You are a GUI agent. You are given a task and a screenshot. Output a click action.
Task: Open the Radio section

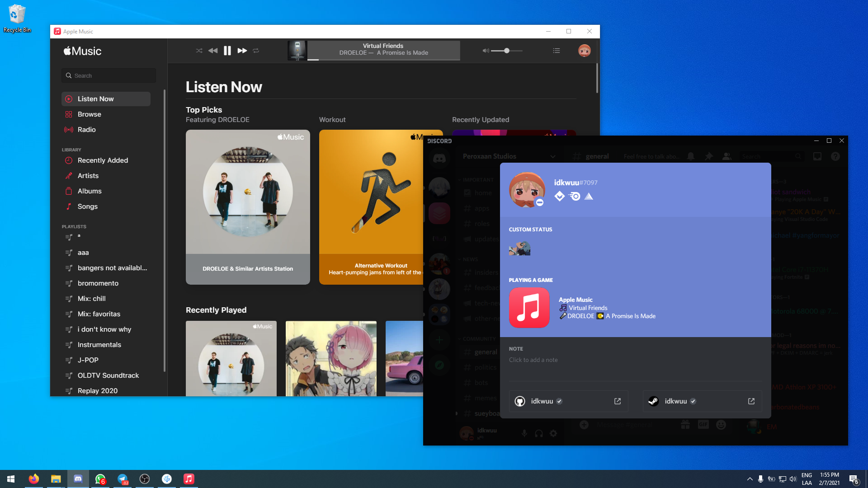point(86,130)
